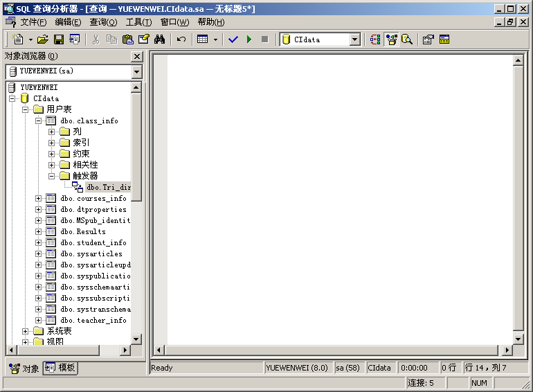Click the Open file folder icon
This screenshot has height=392, width=533.
(43, 39)
